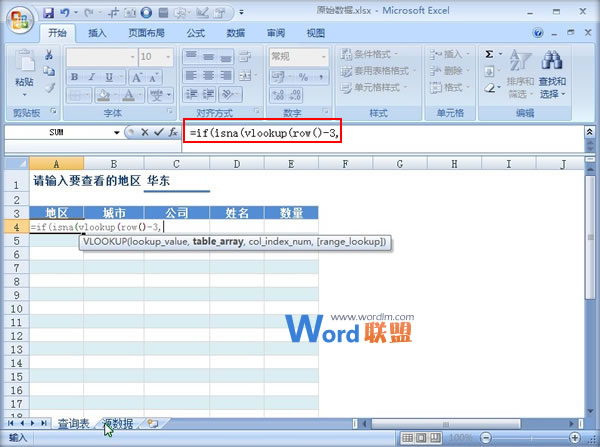Open the font name dropdown

133,57
